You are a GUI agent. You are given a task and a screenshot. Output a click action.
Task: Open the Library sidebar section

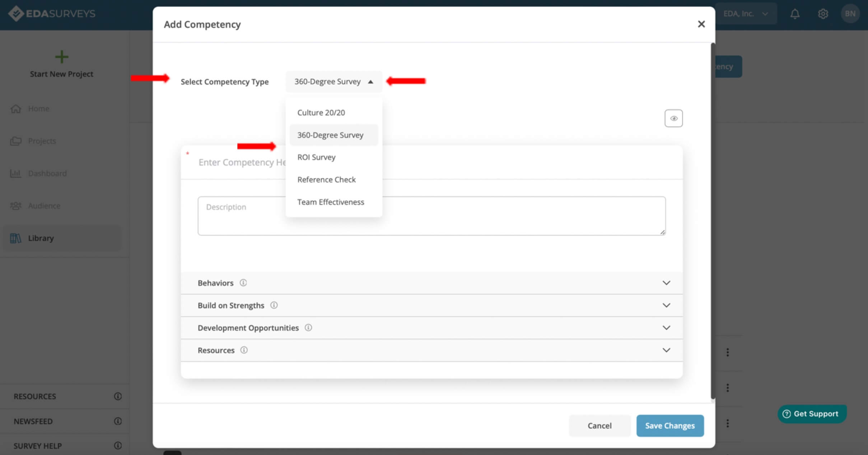(x=63, y=238)
